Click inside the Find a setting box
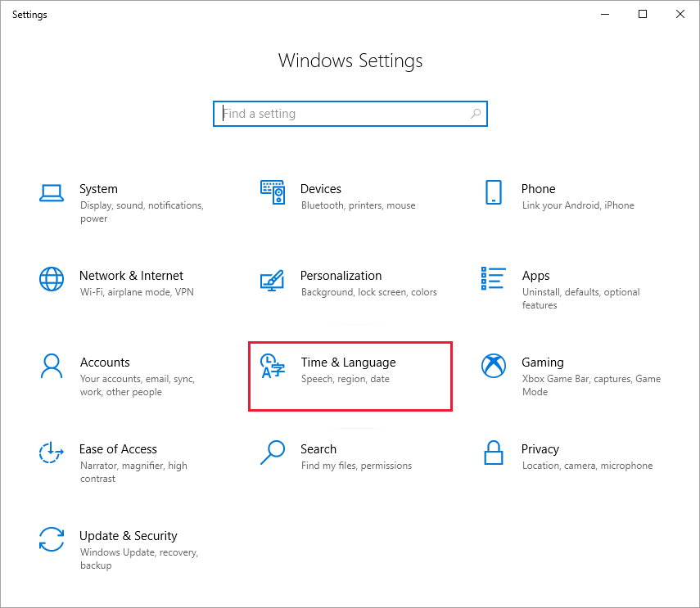The width and height of the screenshot is (700, 608). click(344, 114)
